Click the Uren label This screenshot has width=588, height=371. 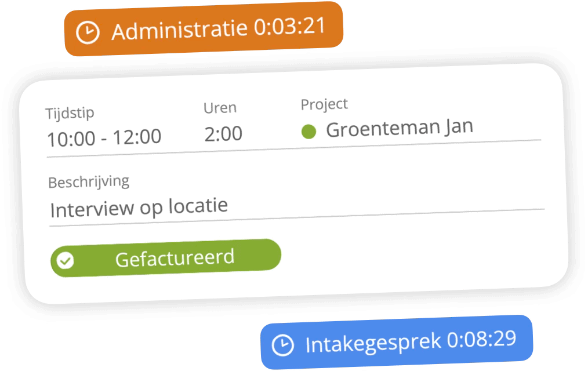tap(220, 108)
